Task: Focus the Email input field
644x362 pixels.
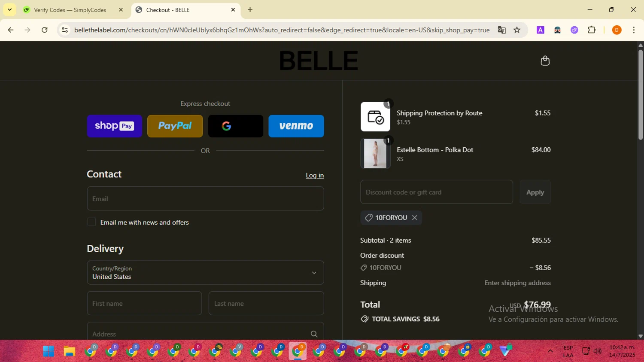Action: click(205, 198)
